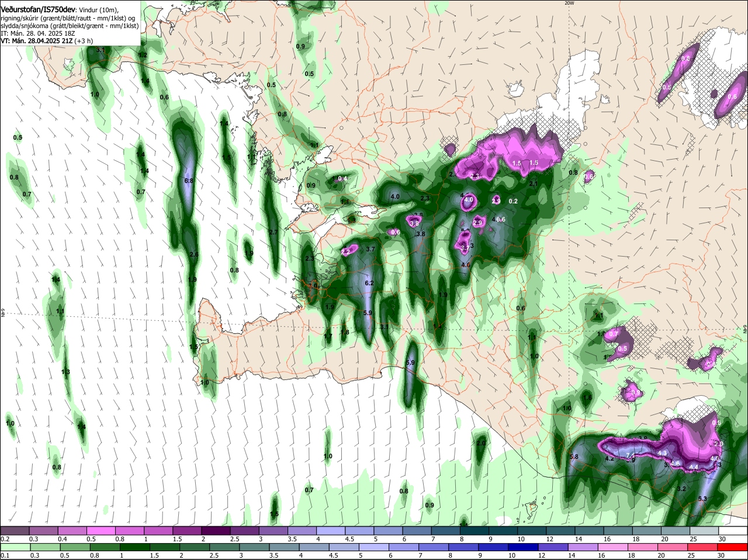The image size is (748, 560).
Task: Select the "0.2" legend scale label
Action: (5, 539)
